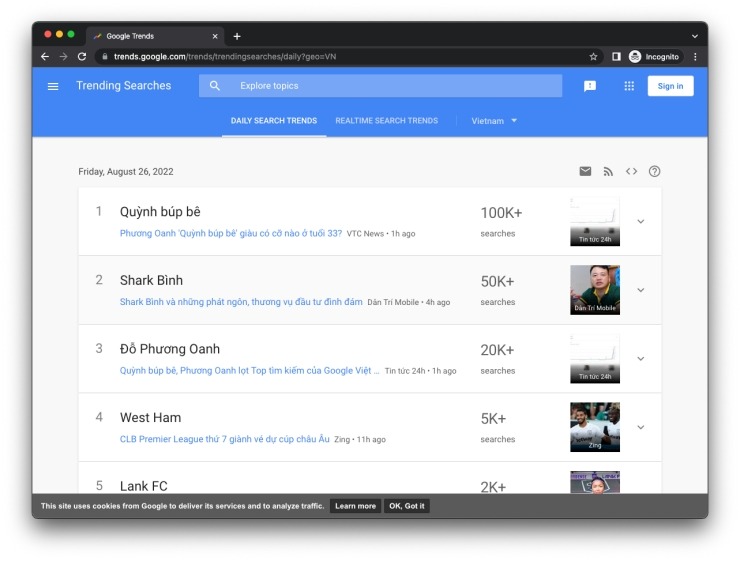Image resolution: width=740 pixels, height=561 pixels.
Task: Click Learn more about cookies
Action: pyautogui.click(x=355, y=506)
